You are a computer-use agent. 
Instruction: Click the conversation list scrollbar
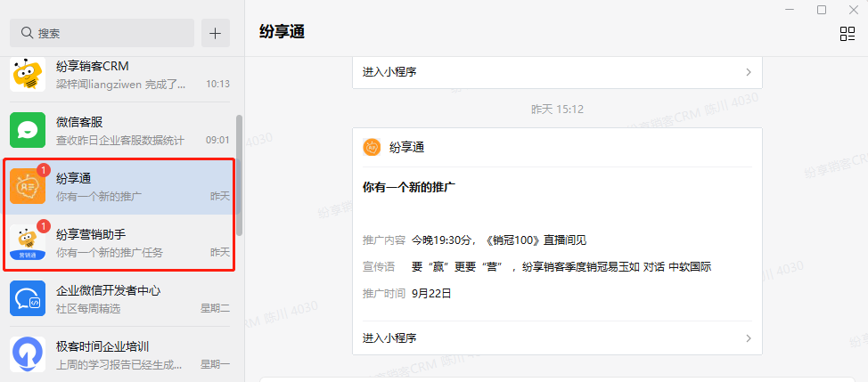239,175
